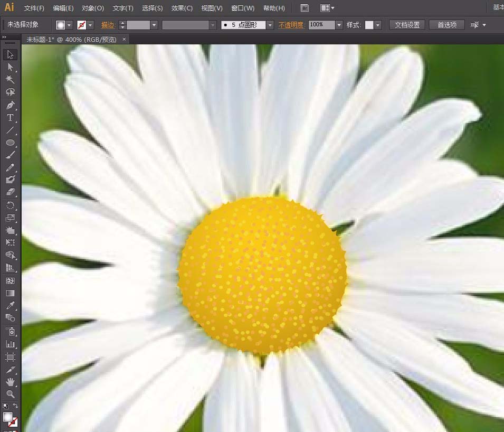Open the 文字(T) menu
Screen dimensions: 504x432
click(x=123, y=8)
